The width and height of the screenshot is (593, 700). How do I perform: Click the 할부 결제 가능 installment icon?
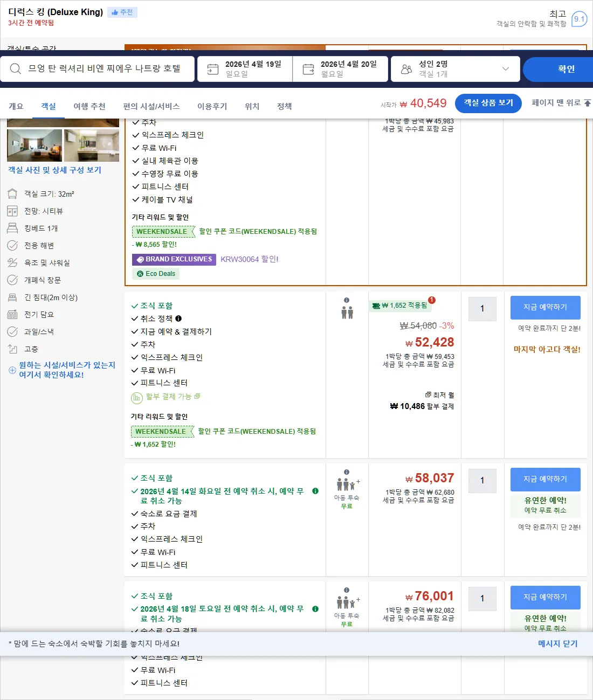click(x=137, y=398)
